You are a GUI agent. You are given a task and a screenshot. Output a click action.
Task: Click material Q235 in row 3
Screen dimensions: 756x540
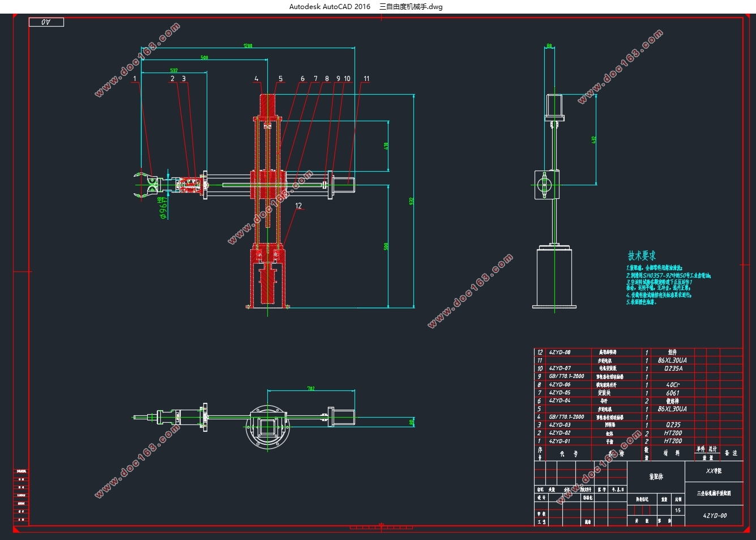(673, 425)
